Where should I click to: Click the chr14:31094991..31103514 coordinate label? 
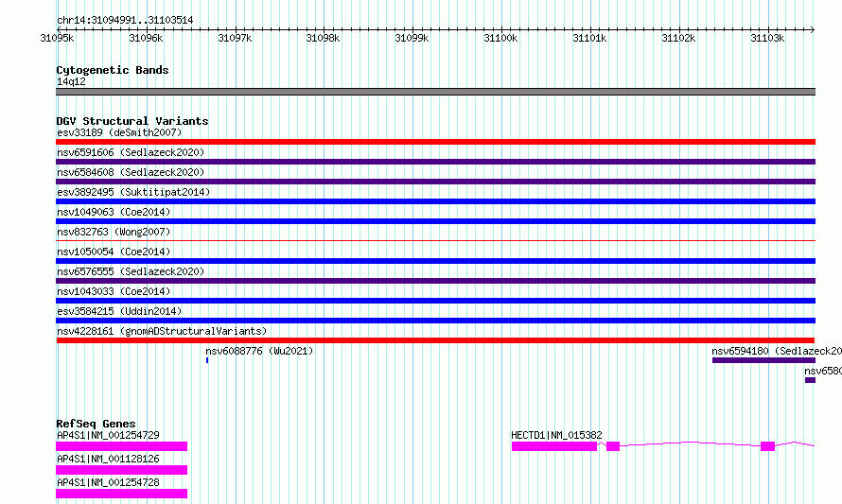(x=125, y=21)
